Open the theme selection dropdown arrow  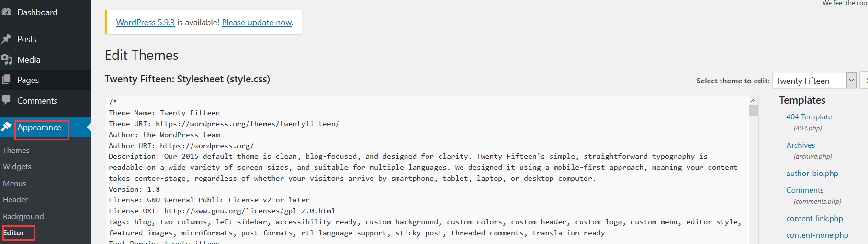[851, 81]
